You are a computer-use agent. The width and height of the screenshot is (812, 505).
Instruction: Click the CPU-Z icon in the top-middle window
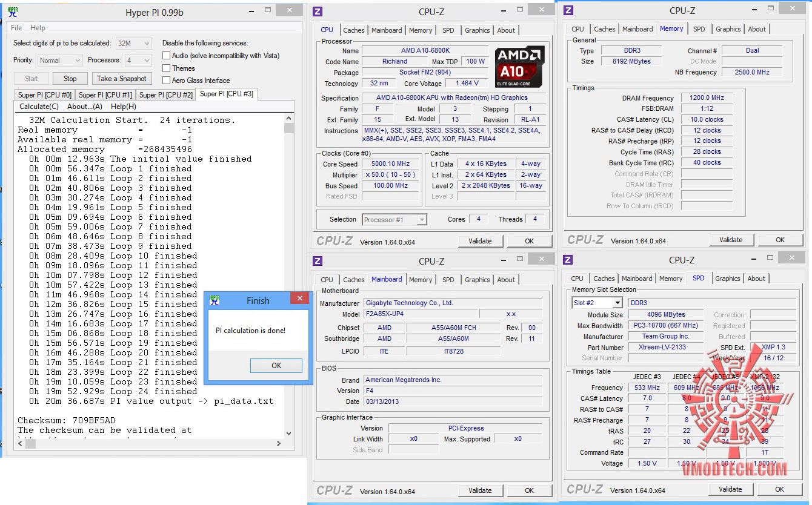click(318, 12)
